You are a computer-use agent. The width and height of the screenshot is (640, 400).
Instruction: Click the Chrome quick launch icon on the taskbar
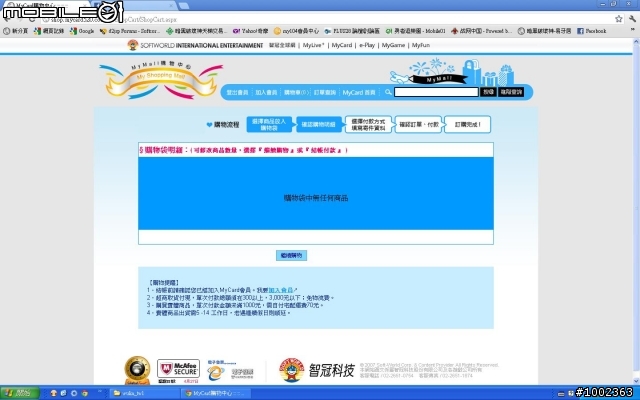[x=84, y=393]
